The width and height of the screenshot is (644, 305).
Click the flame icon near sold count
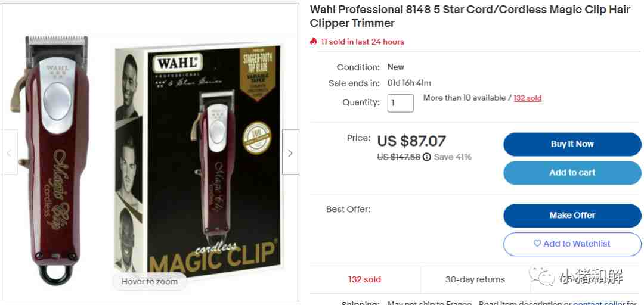(x=314, y=42)
